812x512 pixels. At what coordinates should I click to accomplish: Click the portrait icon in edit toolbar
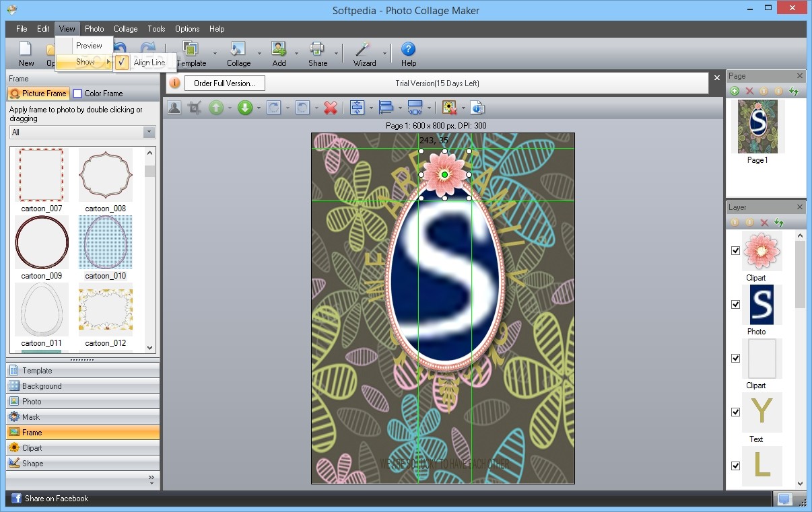coord(174,108)
